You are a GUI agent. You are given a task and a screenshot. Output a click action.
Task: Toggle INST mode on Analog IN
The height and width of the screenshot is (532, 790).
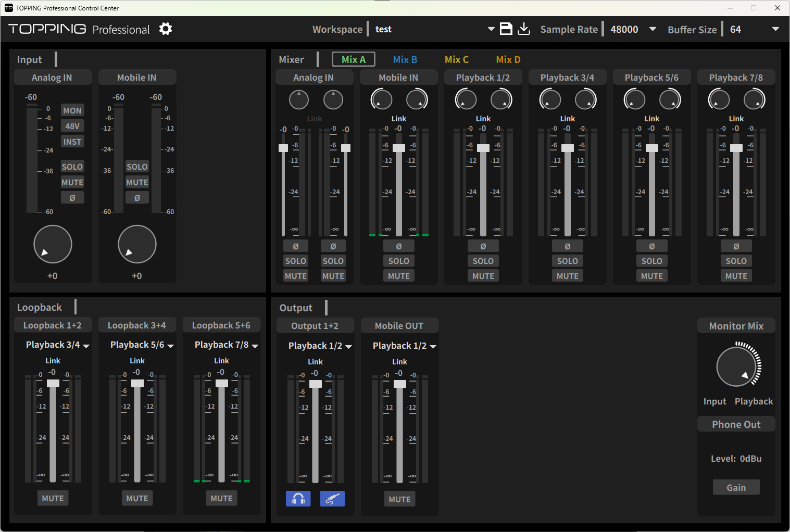(x=72, y=142)
